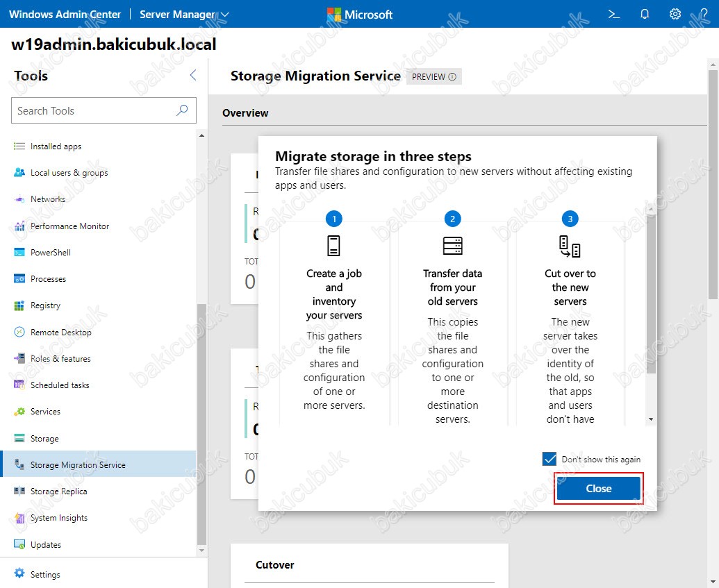The image size is (719, 588).
Task: Click the Tools list scroll down arrow
Action: [x=201, y=550]
